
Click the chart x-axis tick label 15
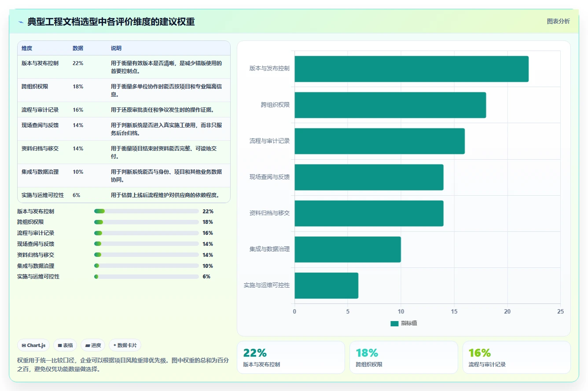click(x=454, y=311)
